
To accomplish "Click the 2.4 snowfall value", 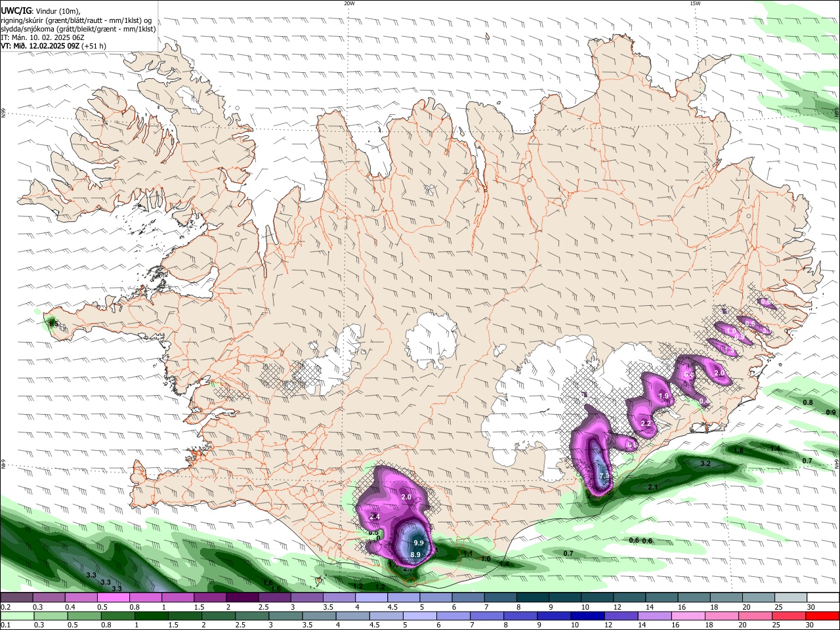I will [x=375, y=517].
